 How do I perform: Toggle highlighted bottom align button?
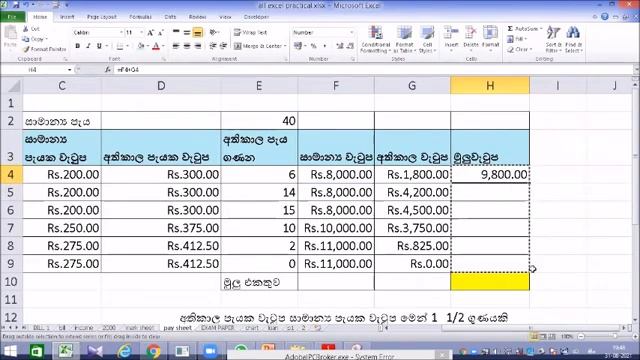tap(198, 32)
